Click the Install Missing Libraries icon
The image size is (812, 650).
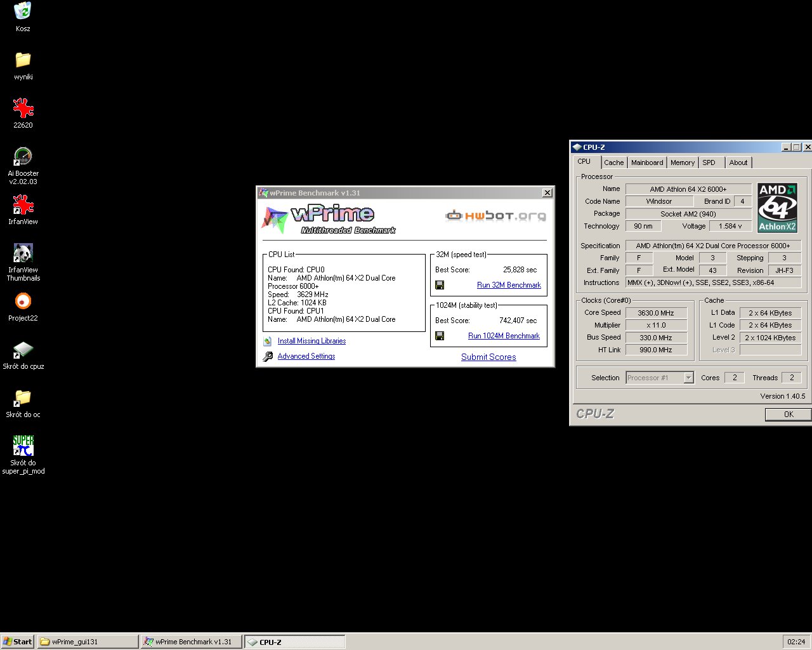268,341
